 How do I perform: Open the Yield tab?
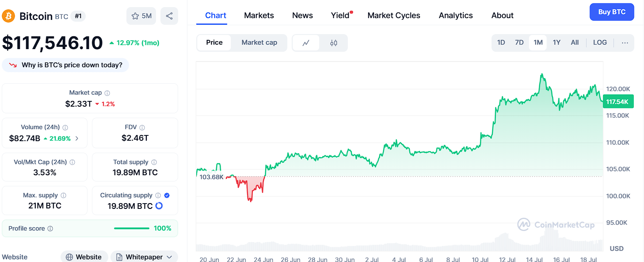pos(340,15)
